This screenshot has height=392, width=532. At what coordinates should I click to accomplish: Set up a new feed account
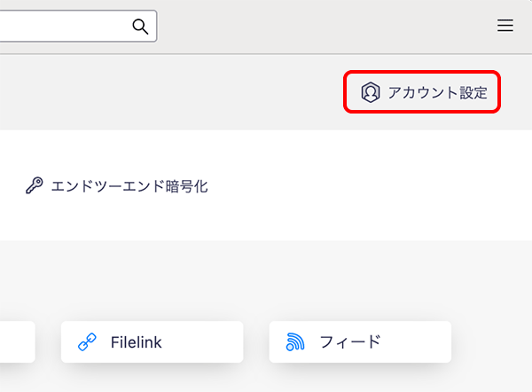[360, 341]
